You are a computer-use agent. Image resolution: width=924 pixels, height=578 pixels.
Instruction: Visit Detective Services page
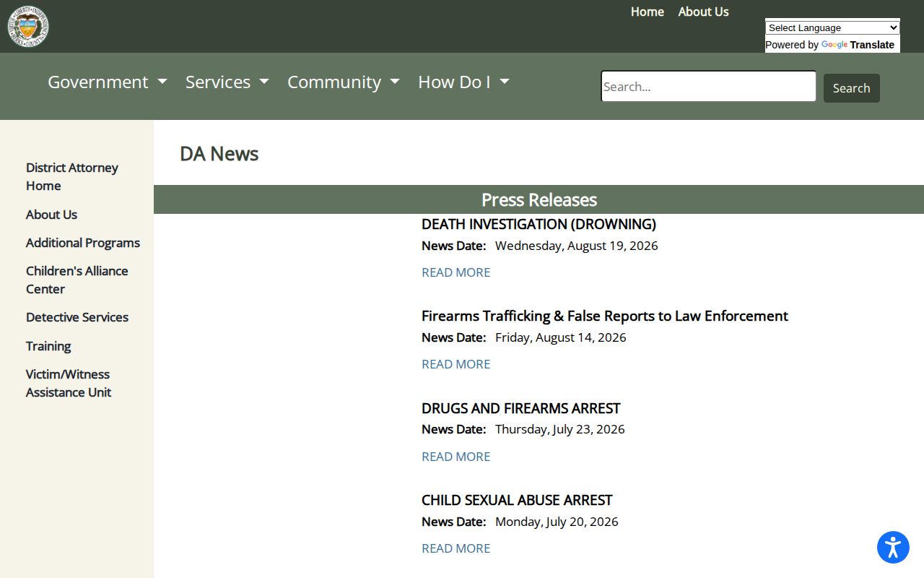coord(77,317)
